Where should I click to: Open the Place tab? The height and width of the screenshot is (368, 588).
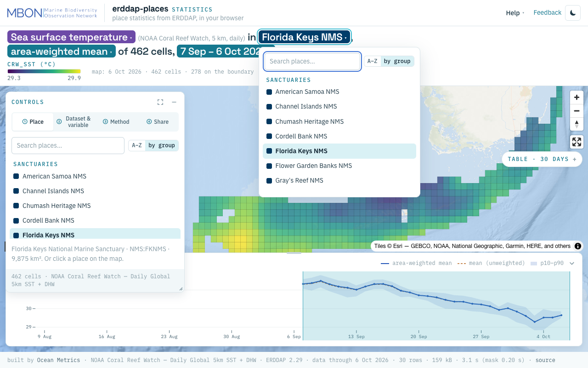point(33,122)
